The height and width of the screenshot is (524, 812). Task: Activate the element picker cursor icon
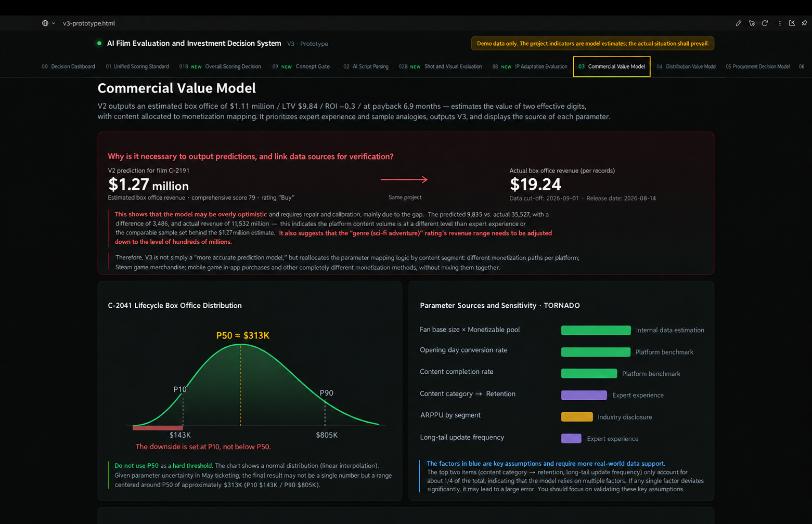(752, 23)
